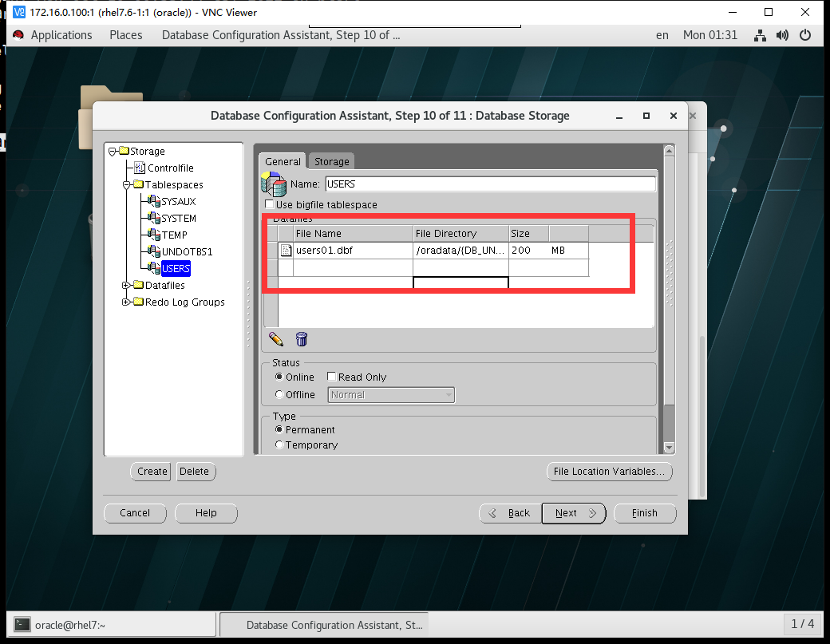Screen dimensions: 830x644
Task: Open the volume icon in top panel
Action: coord(782,35)
